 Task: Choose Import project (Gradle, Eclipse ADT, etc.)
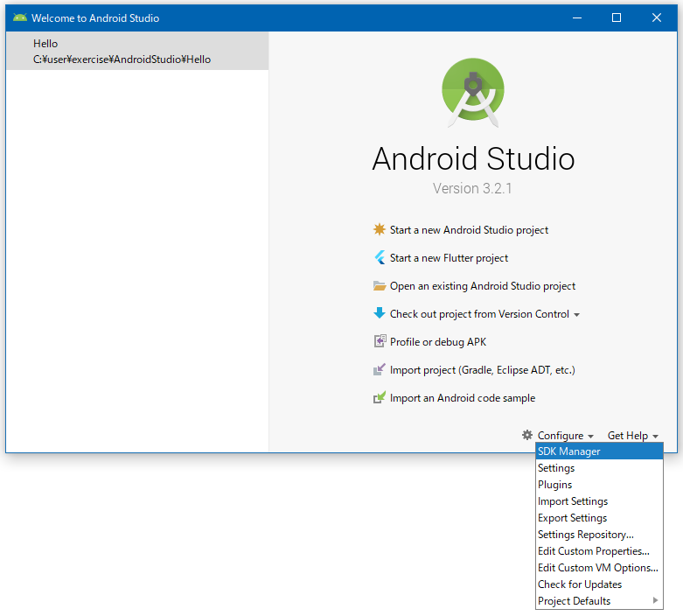[482, 369]
